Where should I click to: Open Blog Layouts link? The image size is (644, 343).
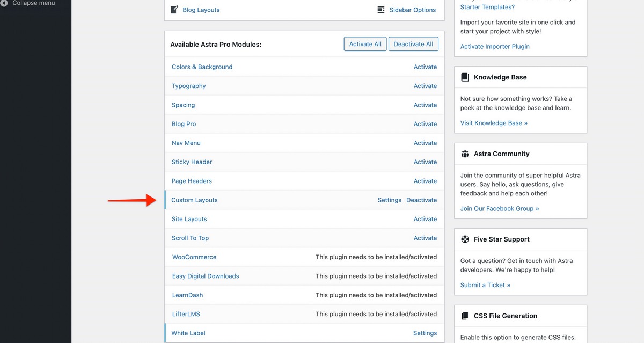point(201,10)
